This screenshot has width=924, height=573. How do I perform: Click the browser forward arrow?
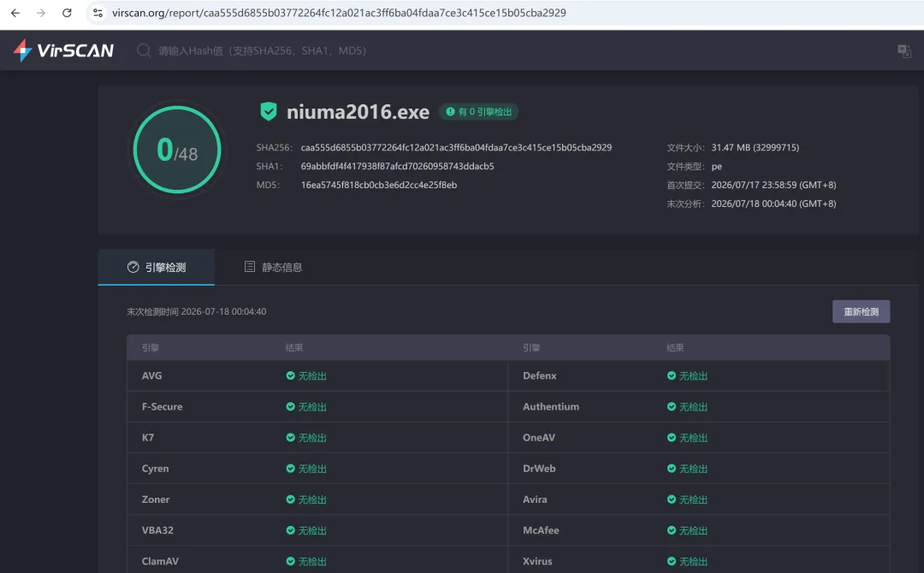click(41, 13)
